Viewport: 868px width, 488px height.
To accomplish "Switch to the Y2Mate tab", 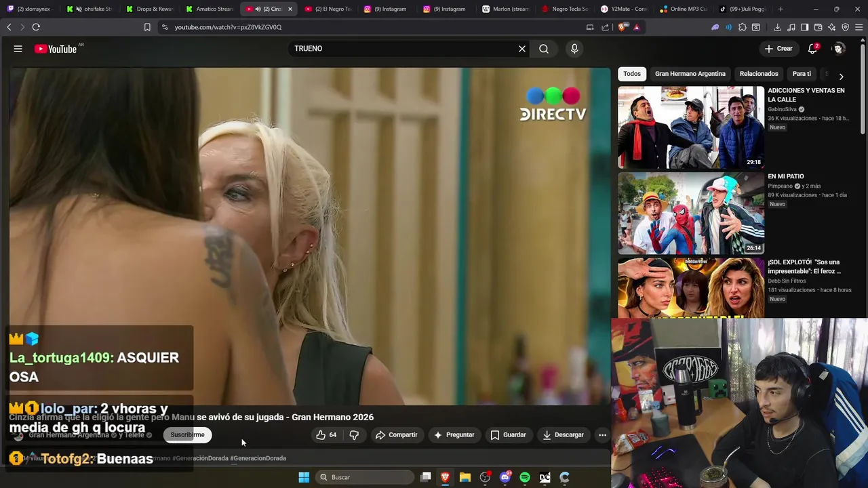I will click(626, 9).
